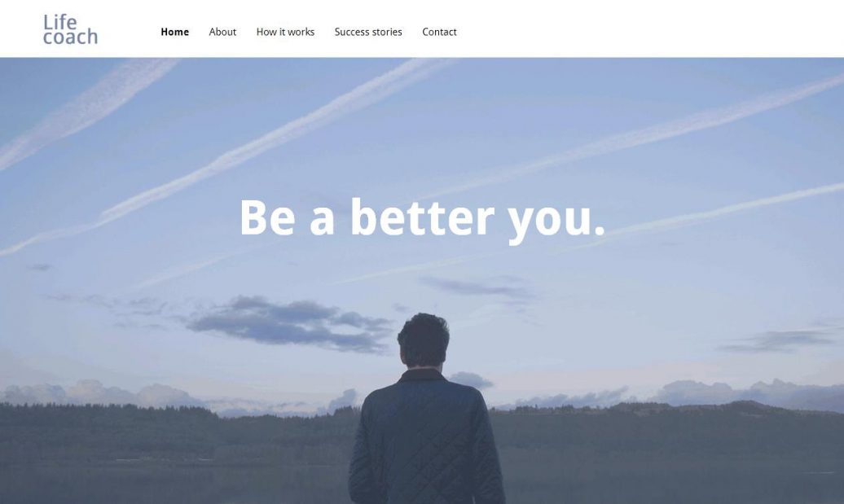
Task: Click the word 'Be' in the headline
Action: tap(267, 217)
